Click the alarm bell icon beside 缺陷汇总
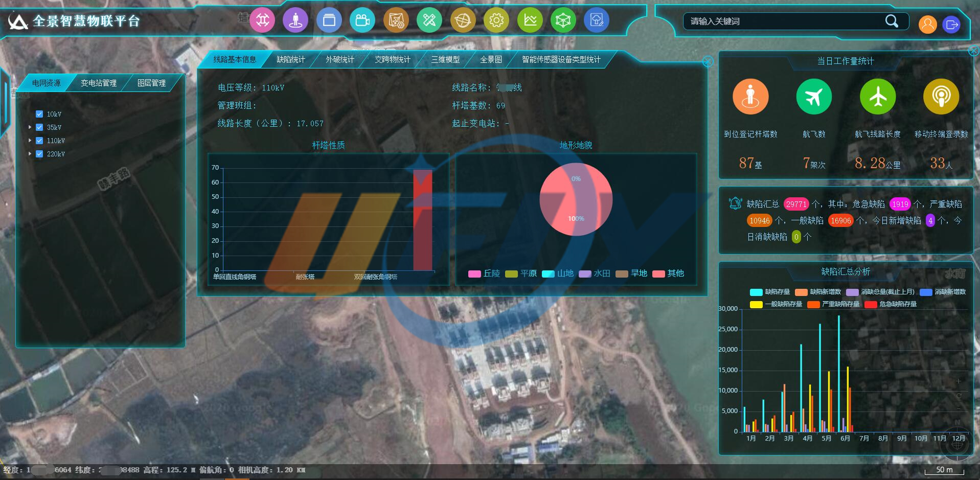Screen dimensions: 980x480 735,203
